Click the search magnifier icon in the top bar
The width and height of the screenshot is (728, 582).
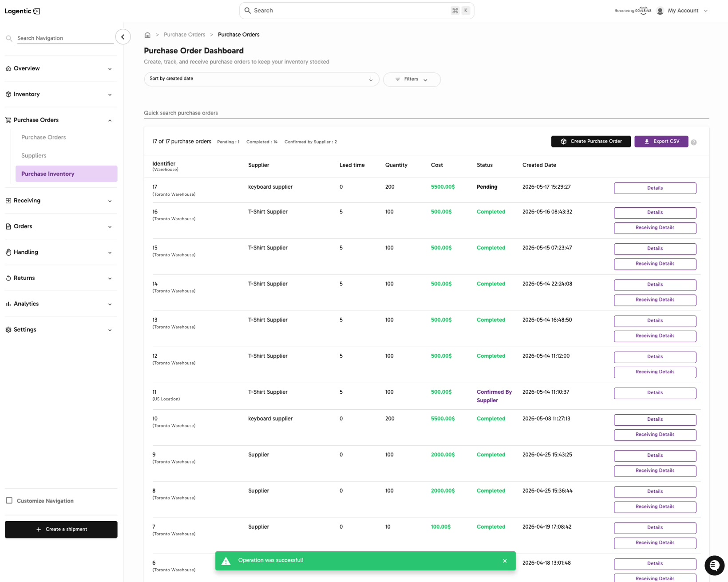coord(248,11)
